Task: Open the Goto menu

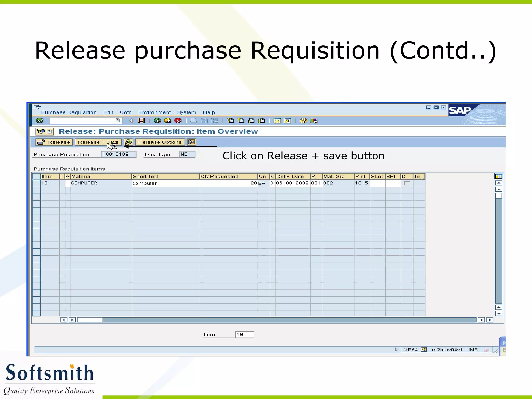Action: pos(126,112)
